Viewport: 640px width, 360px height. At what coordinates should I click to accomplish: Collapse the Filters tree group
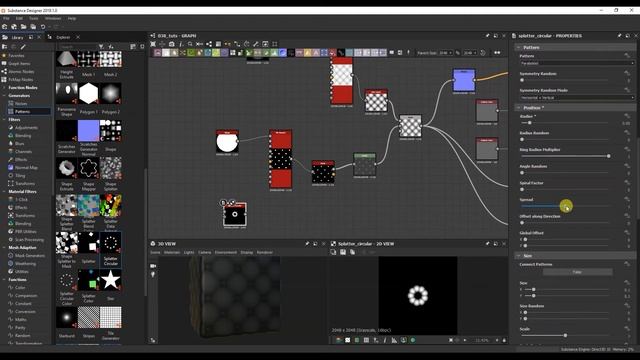(x=4, y=120)
